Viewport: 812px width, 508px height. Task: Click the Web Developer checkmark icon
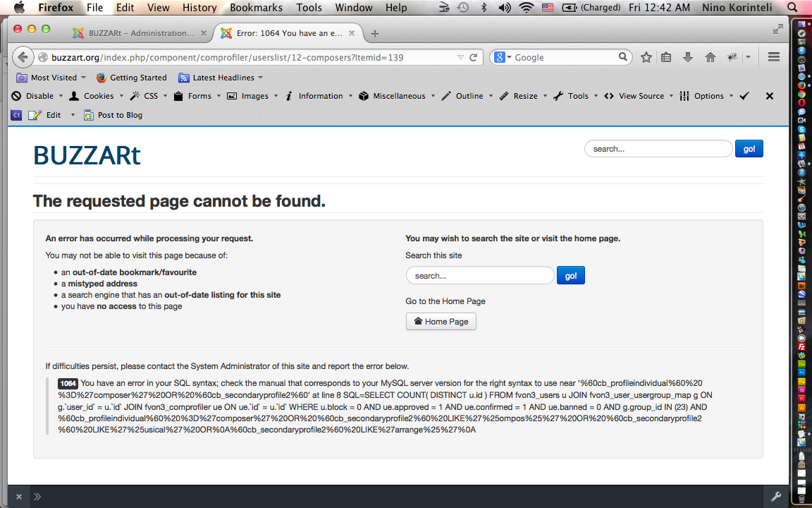(x=744, y=96)
